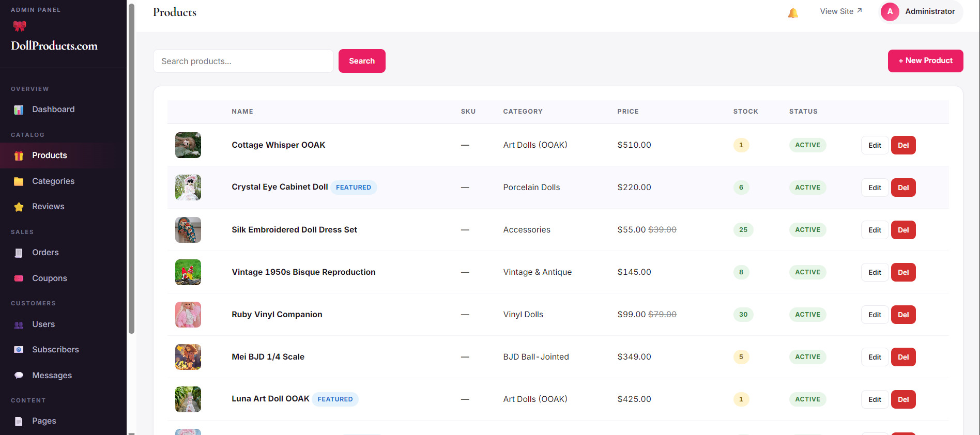Delete the Cottage Whisper OOAK product
The width and height of the screenshot is (980, 435).
tap(903, 145)
